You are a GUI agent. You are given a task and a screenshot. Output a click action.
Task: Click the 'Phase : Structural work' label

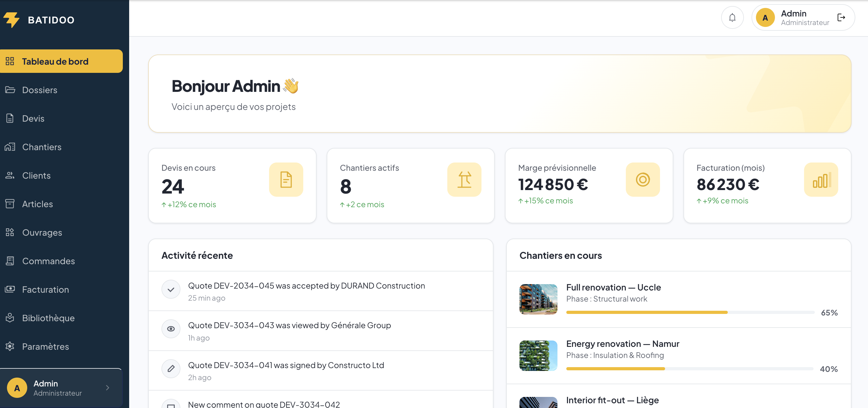click(607, 299)
